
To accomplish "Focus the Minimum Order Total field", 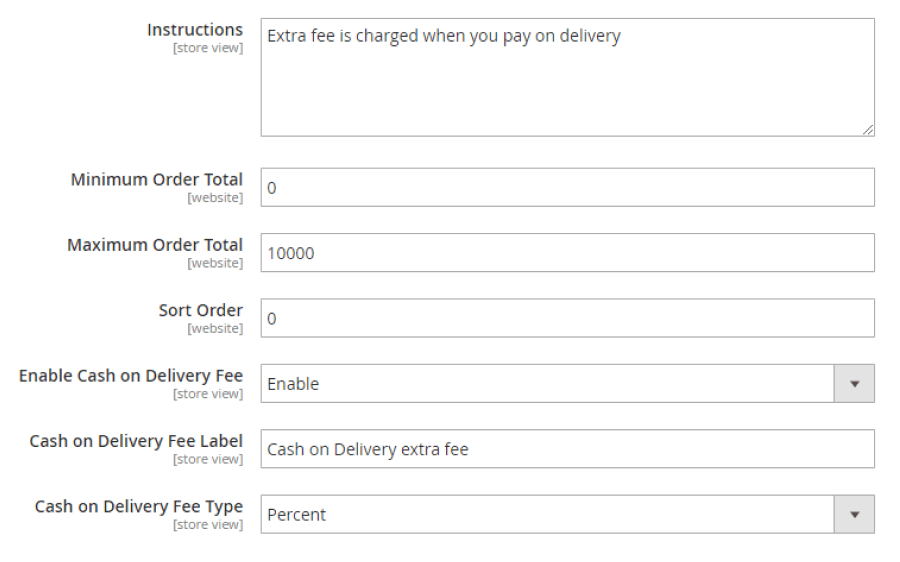I will pos(567,188).
